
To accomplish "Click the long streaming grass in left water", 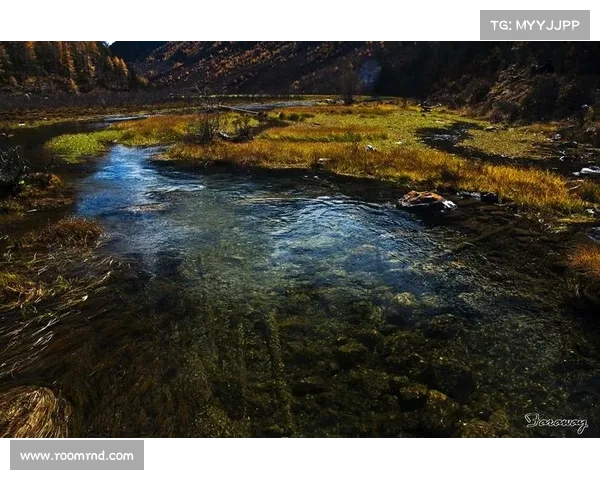I will pos(50,290).
